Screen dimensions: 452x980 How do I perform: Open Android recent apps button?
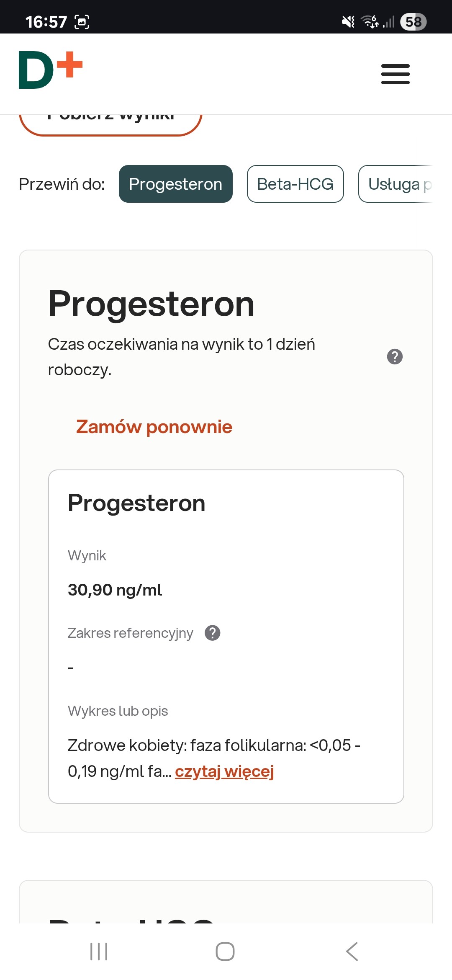point(99,952)
